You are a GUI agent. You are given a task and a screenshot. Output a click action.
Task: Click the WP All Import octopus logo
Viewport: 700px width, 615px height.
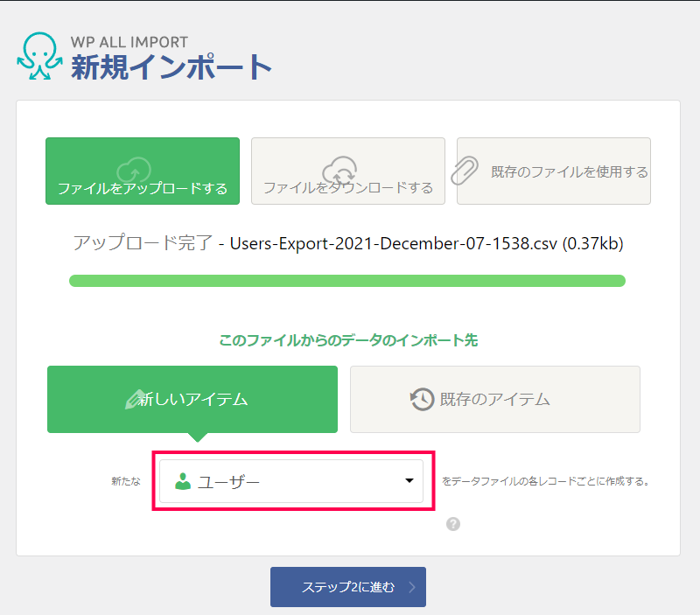click(39, 56)
